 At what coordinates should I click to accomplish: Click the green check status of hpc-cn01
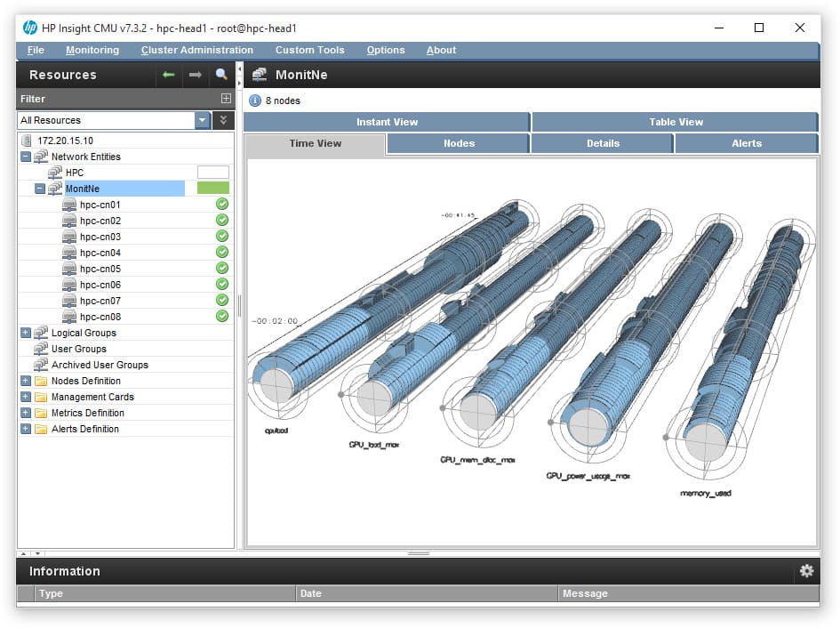pyautogui.click(x=222, y=205)
